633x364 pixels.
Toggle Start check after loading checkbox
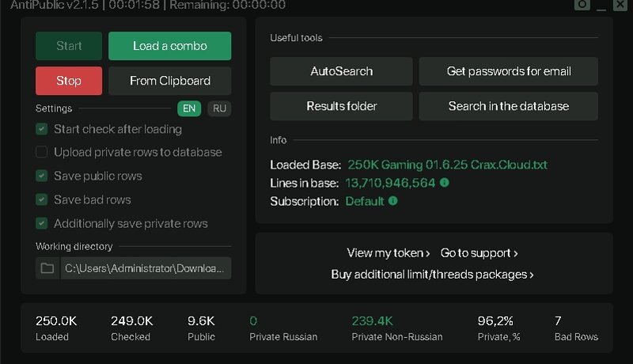(41, 129)
